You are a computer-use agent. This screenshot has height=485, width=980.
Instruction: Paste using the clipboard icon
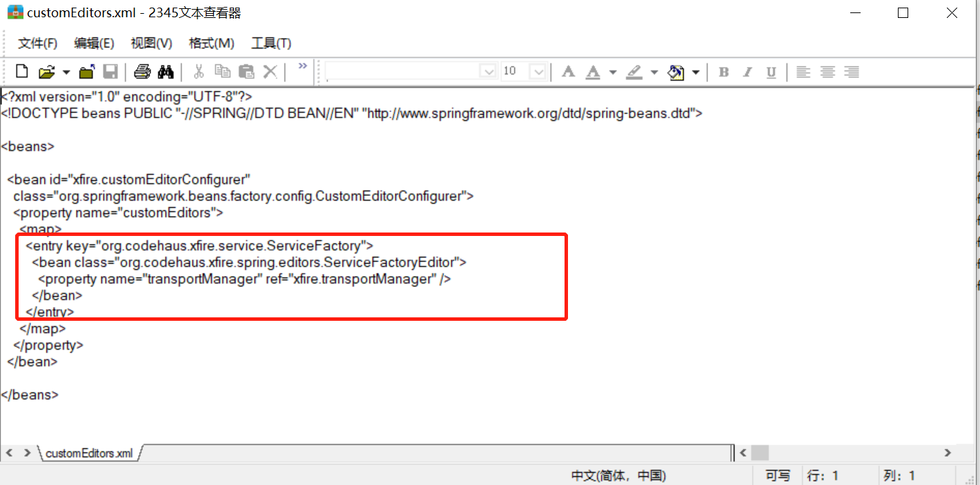pyautogui.click(x=246, y=72)
